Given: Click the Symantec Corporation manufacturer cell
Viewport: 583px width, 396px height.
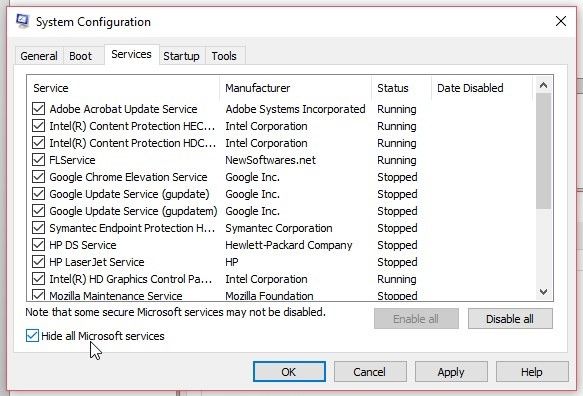Looking at the screenshot, I should (279, 228).
